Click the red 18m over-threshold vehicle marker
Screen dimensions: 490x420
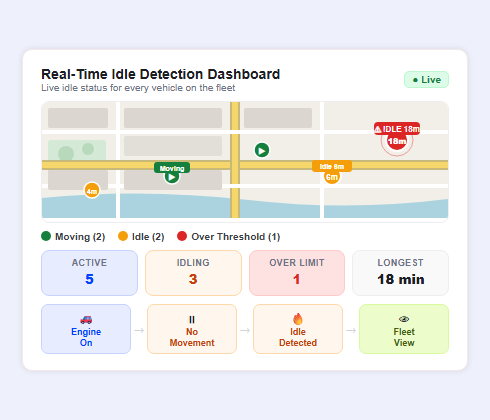[x=397, y=141]
